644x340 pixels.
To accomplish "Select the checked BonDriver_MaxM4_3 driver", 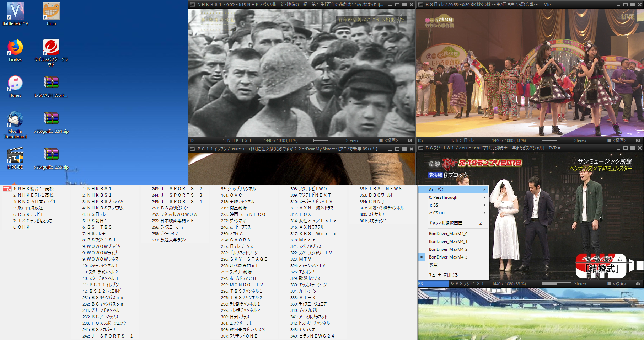I will pyautogui.click(x=454, y=257).
